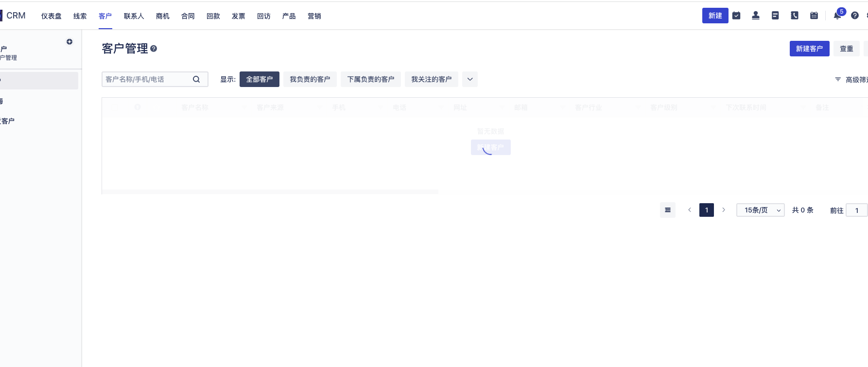Screen dimensions: 868x367
Task: Open the 合同 contracts menu
Action: (188, 16)
